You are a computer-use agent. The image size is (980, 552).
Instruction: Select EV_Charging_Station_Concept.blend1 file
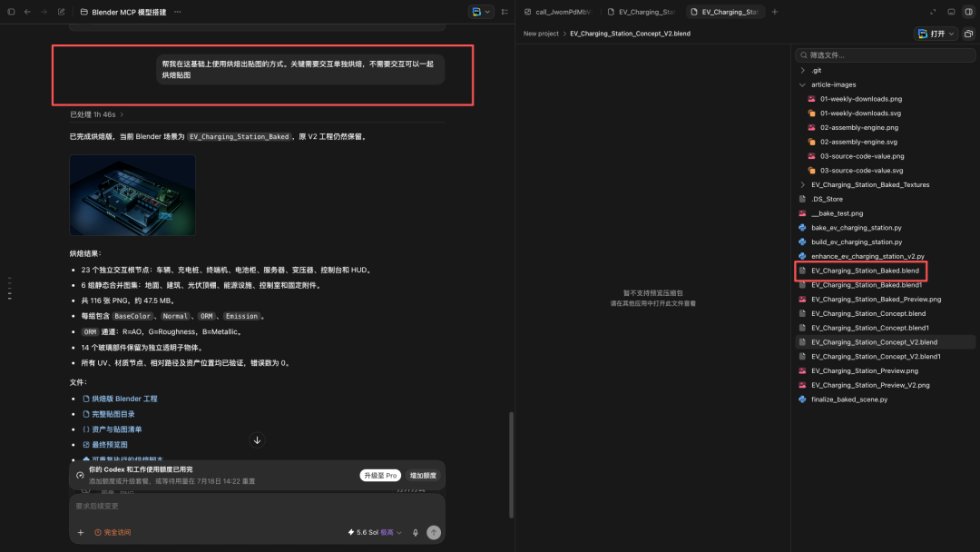[870, 328]
